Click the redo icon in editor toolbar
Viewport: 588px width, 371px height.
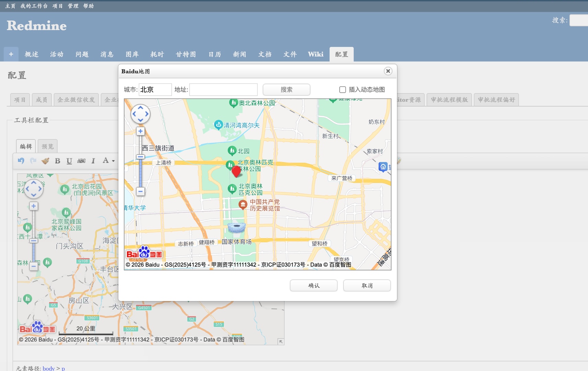click(33, 161)
